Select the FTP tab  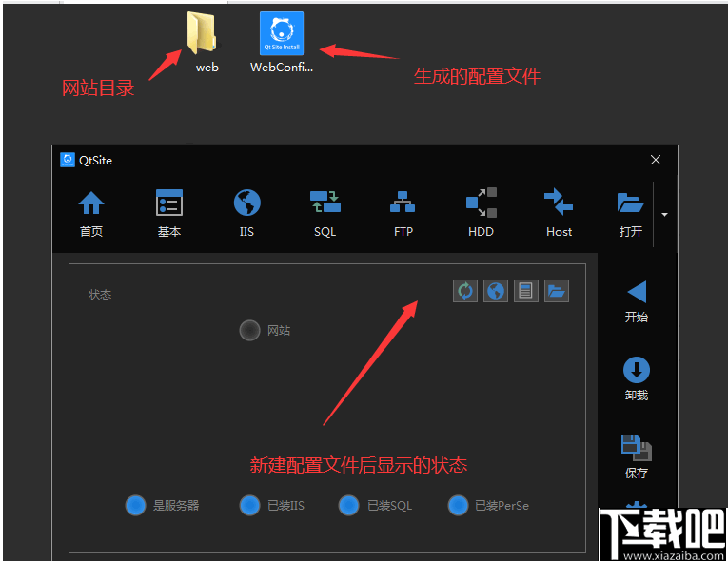(403, 213)
